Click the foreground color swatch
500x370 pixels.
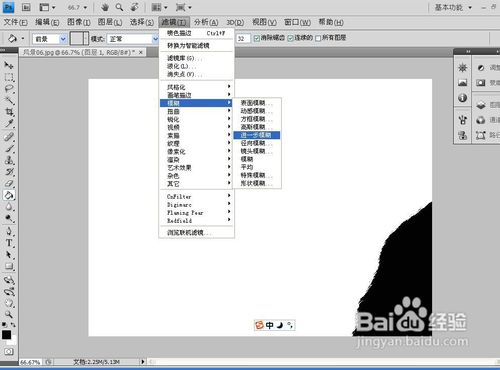point(6,335)
